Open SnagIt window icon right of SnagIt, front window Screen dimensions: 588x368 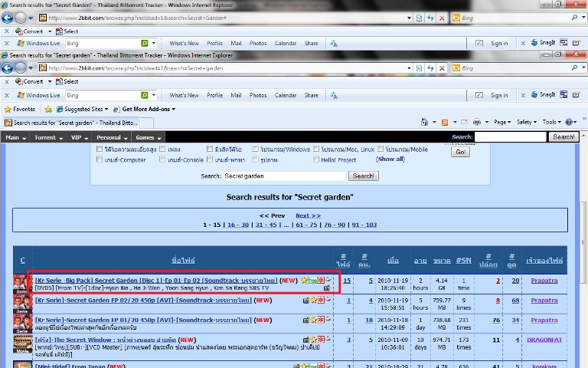point(563,94)
